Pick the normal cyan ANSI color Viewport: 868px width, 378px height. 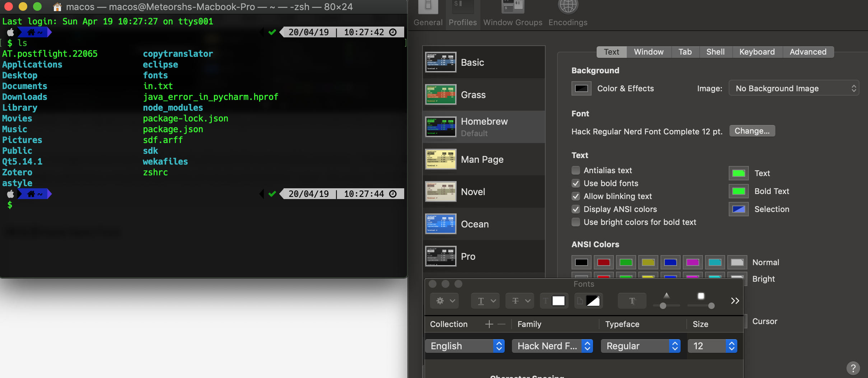pyautogui.click(x=715, y=262)
